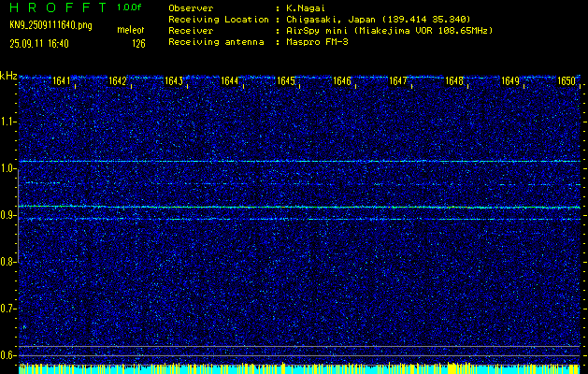The width and height of the screenshot is (588, 374).
Task: Click the 1644 time marker
Action: pos(230,81)
